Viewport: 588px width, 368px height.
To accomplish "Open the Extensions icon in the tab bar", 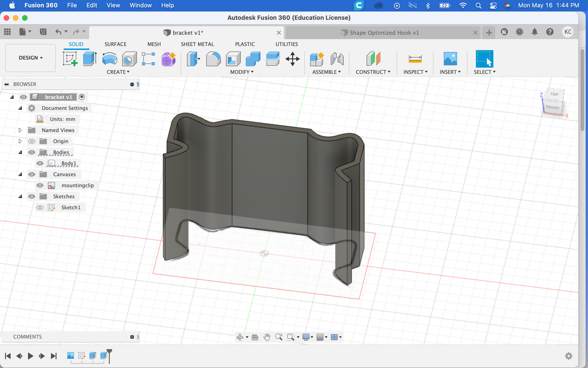I will 504,32.
